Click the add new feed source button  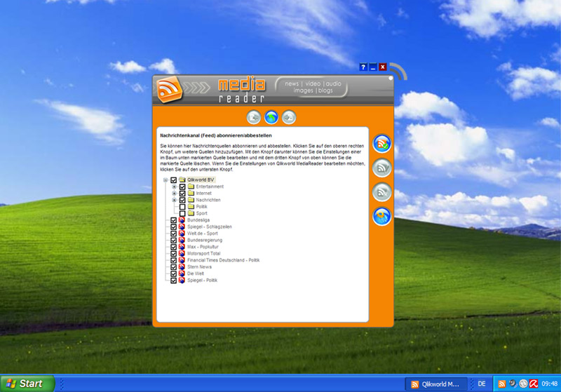tap(382, 144)
